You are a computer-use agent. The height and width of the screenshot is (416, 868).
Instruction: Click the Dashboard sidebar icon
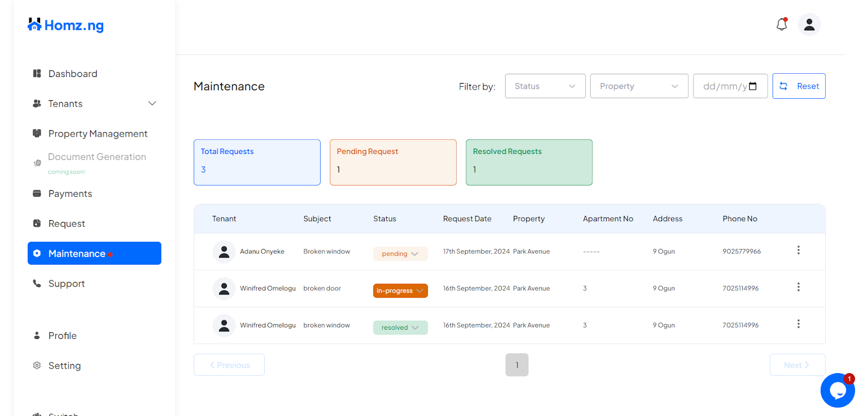tap(37, 74)
